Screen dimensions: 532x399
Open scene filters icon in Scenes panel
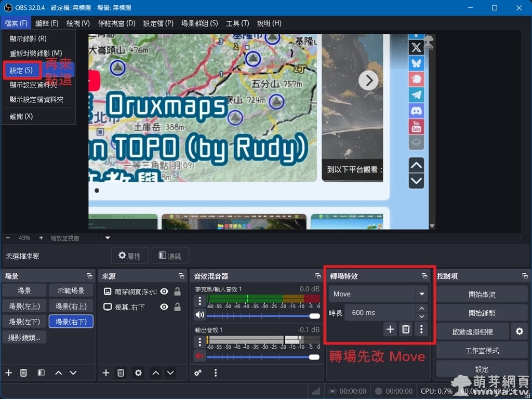pos(41,373)
